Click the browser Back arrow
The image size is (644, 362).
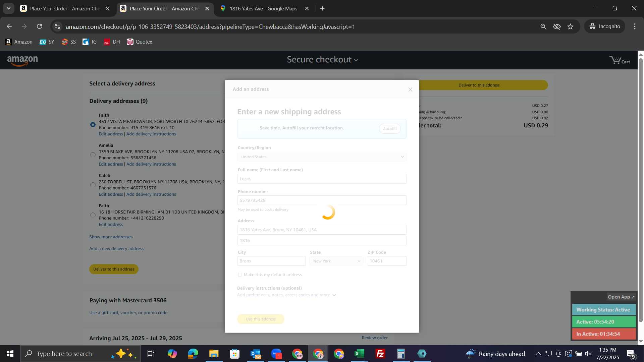(x=9, y=26)
